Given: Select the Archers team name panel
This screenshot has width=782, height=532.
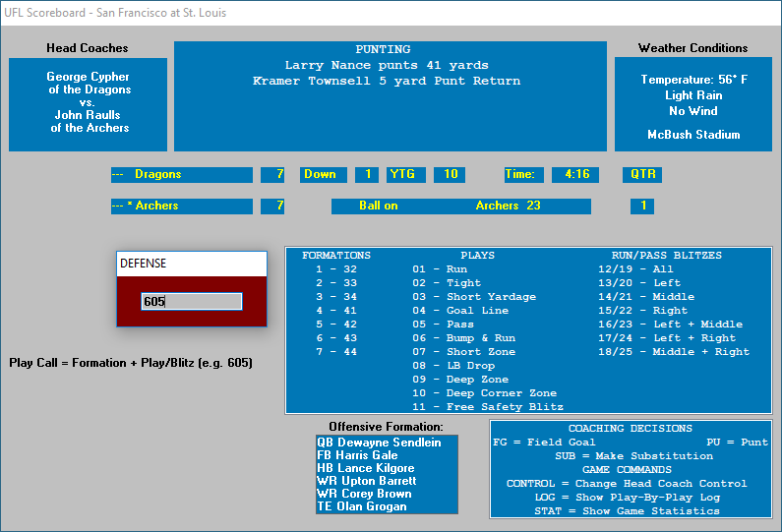Looking at the screenshot, I should [182, 207].
